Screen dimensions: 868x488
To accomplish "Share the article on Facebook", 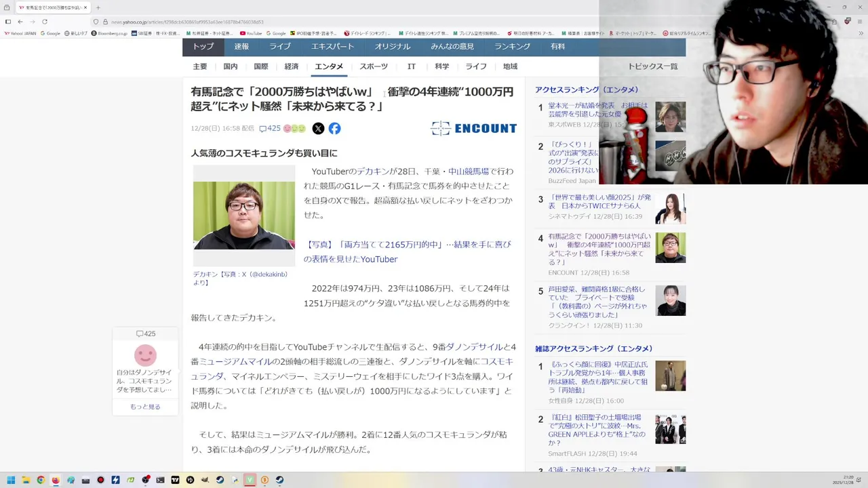I will click(x=334, y=128).
